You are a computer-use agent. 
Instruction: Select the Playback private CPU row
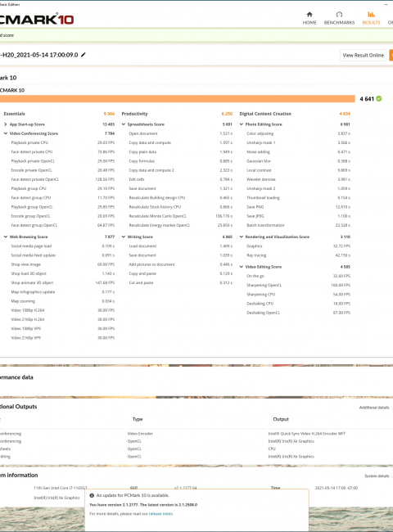[x=63, y=143]
